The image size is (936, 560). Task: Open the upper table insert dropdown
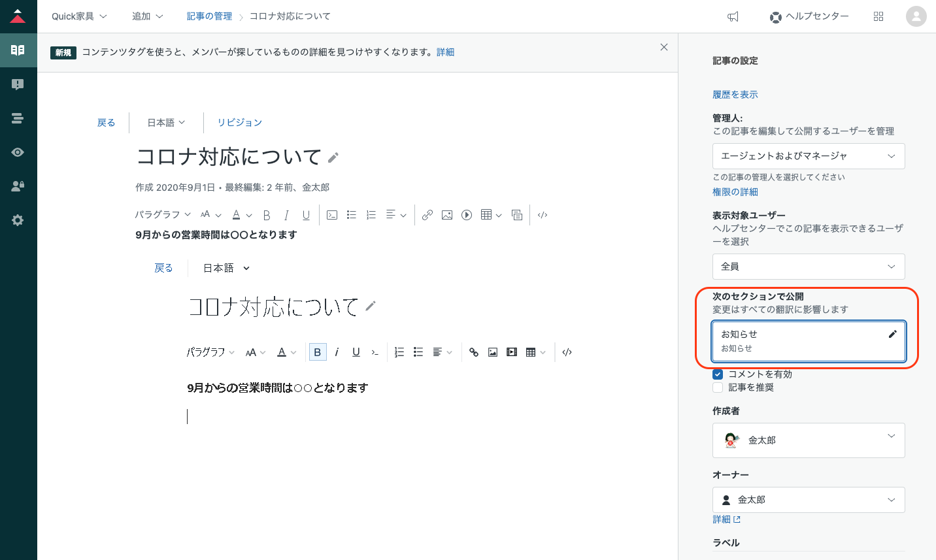click(491, 215)
